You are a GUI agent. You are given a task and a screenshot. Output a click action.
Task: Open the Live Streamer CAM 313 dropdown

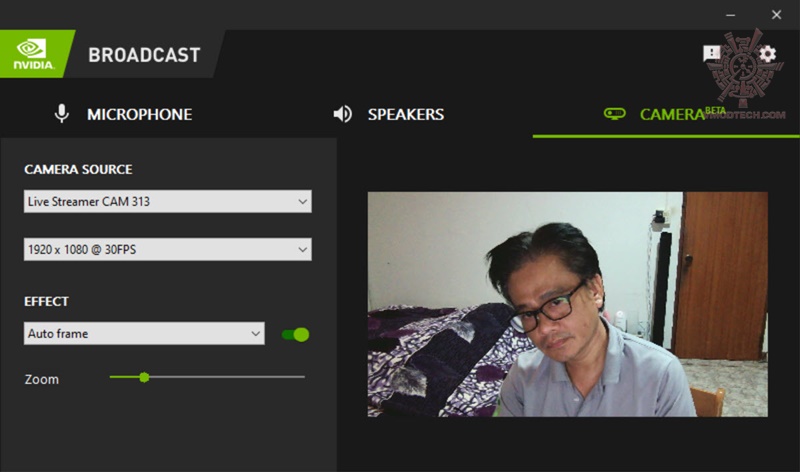[167, 202]
